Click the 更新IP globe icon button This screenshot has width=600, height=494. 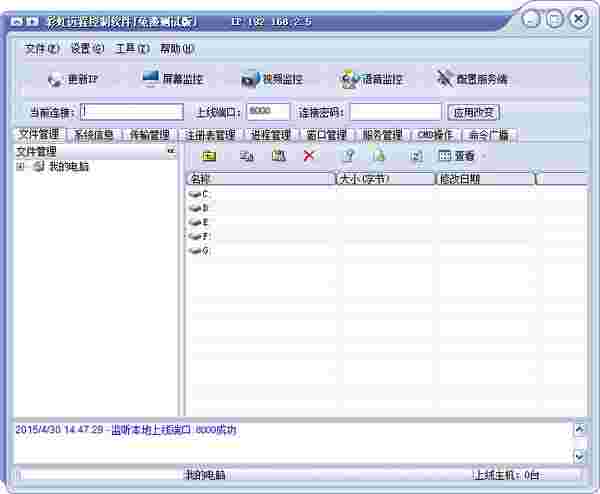(72, 80)
